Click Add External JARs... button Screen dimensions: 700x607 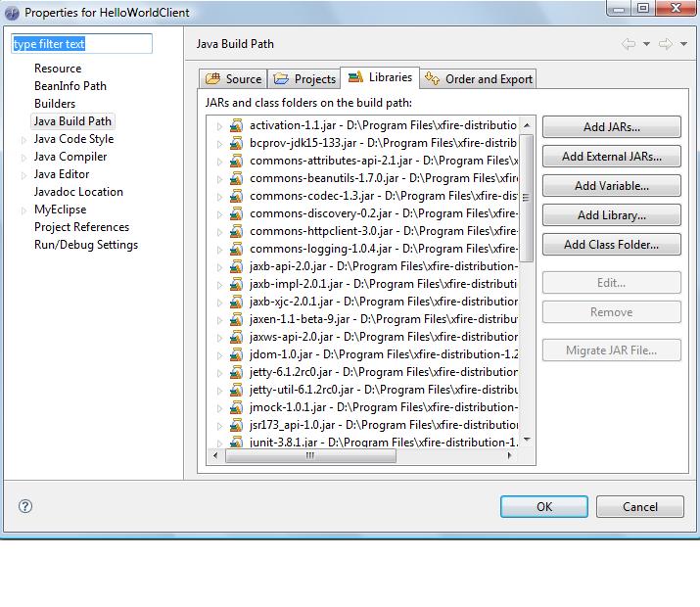(612, 157)
